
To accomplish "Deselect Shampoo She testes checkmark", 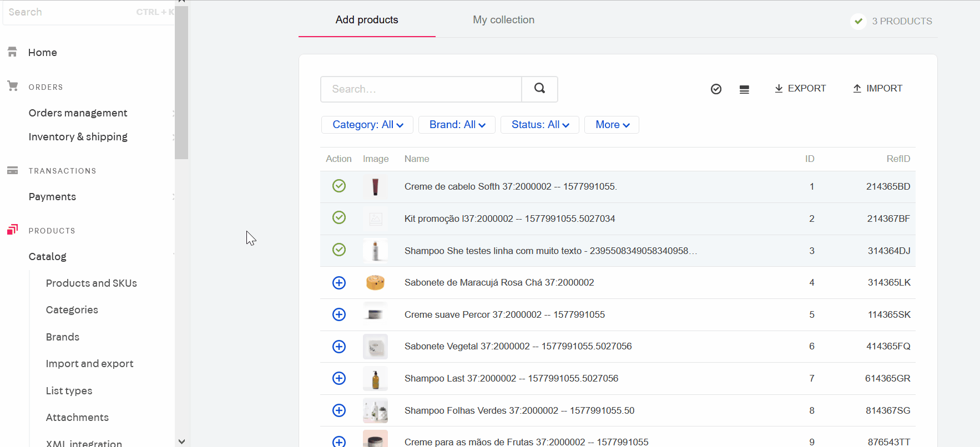I will coord(339,250).
